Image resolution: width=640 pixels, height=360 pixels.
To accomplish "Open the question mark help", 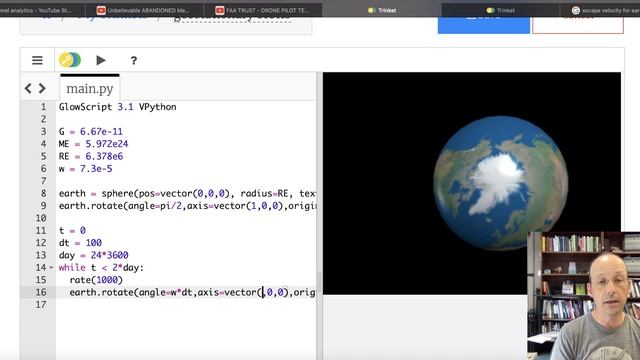I will point(133,61).
